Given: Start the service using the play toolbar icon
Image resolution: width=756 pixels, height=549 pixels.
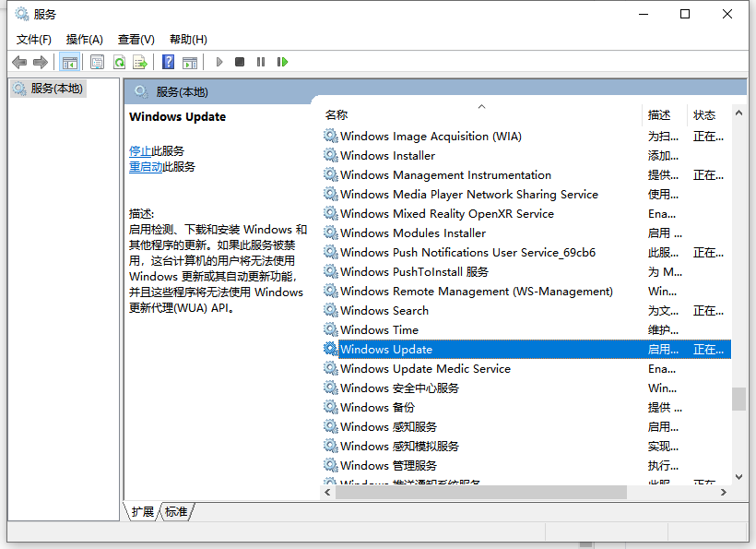Looking at the screenshot, I should point(219,61).
